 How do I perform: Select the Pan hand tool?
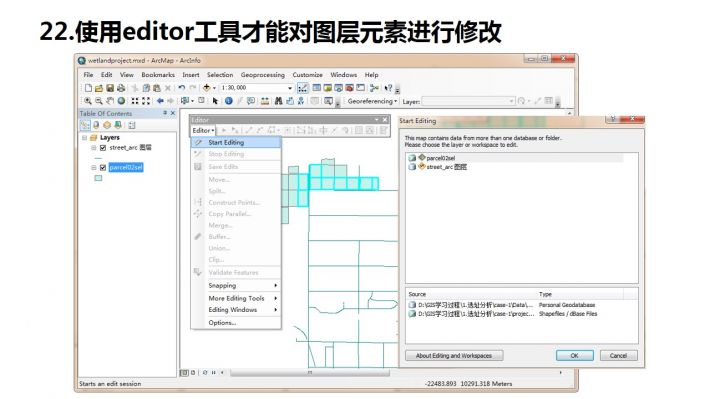pyautogui.click(x=110, y=101)
